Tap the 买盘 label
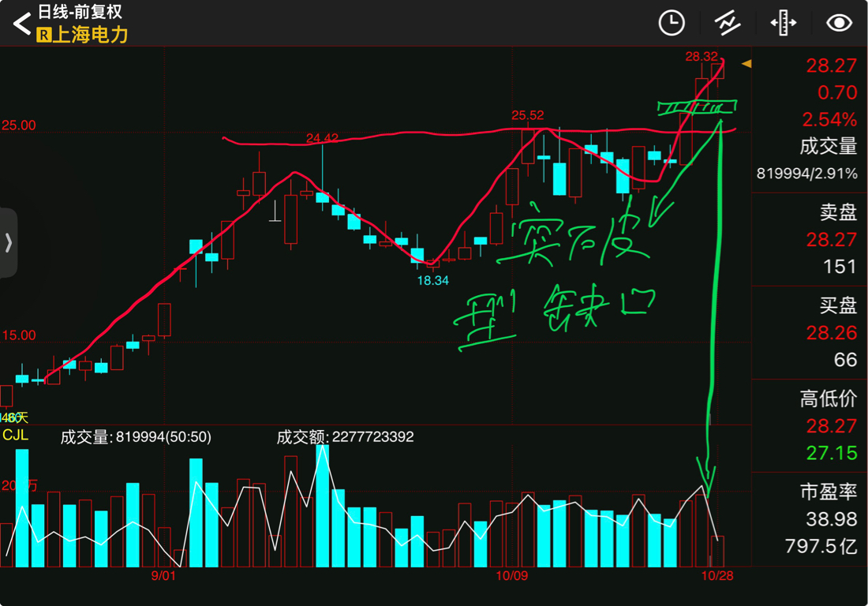Screen dimensions: 868x606 [x=838, y=305]
